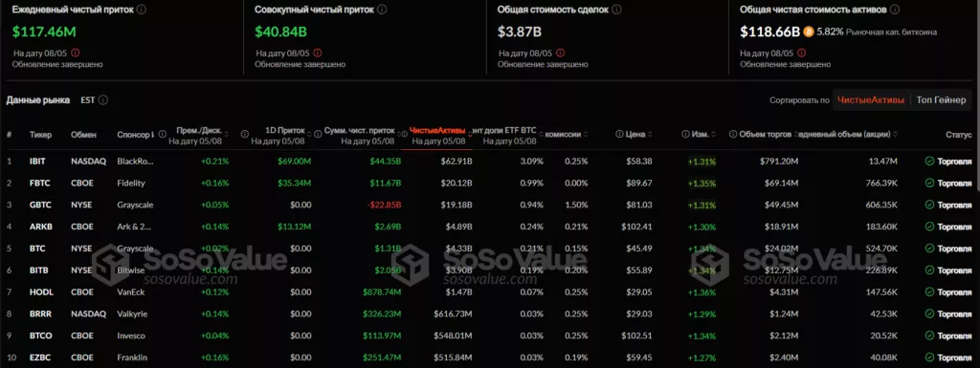Open the ARKB ticker link

[x=40, y=227]
